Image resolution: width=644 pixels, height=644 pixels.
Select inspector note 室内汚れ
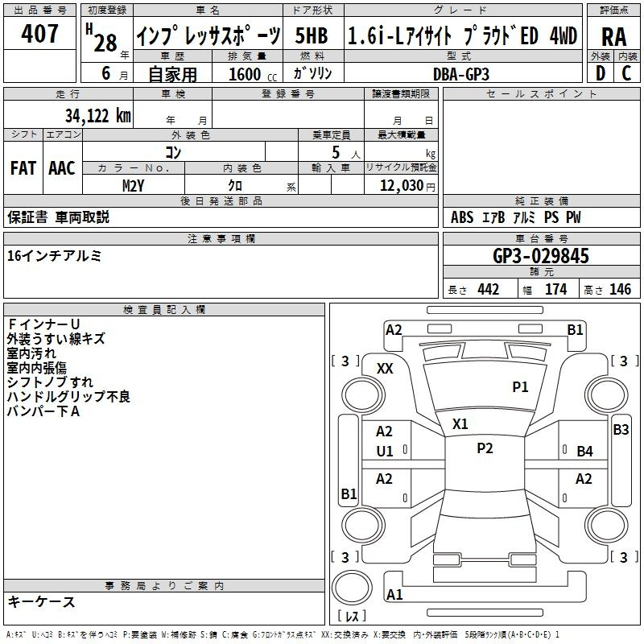(31, 353)
